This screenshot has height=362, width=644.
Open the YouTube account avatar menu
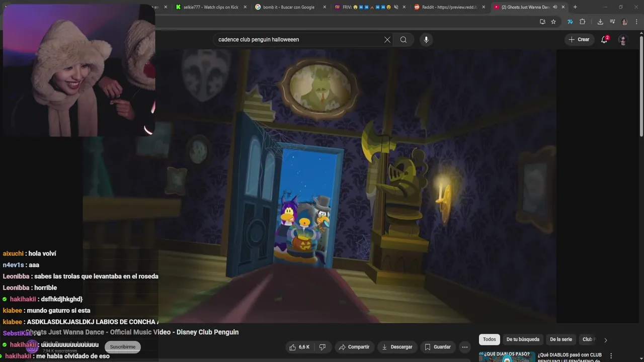(x=623, y=40)
